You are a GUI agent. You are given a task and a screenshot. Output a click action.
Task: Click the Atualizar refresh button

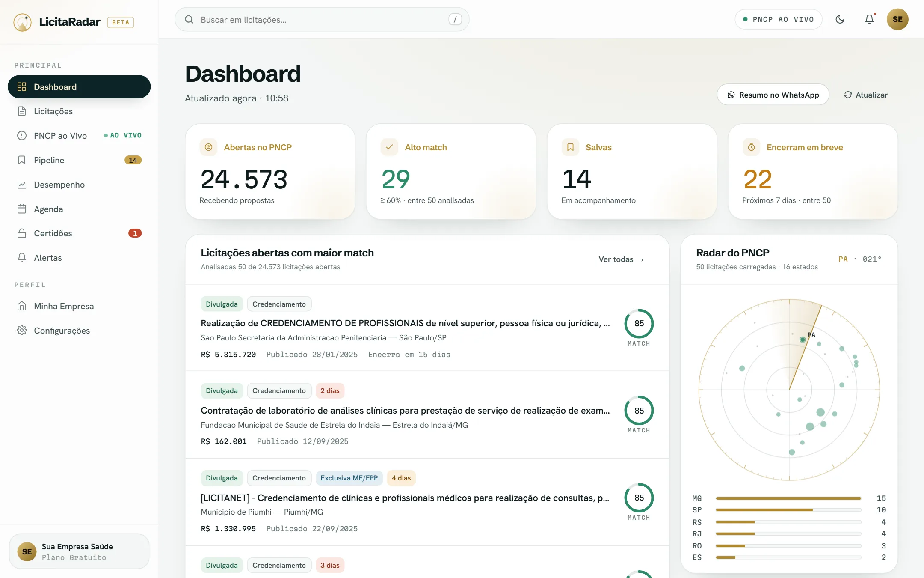(x=865, y=95)
